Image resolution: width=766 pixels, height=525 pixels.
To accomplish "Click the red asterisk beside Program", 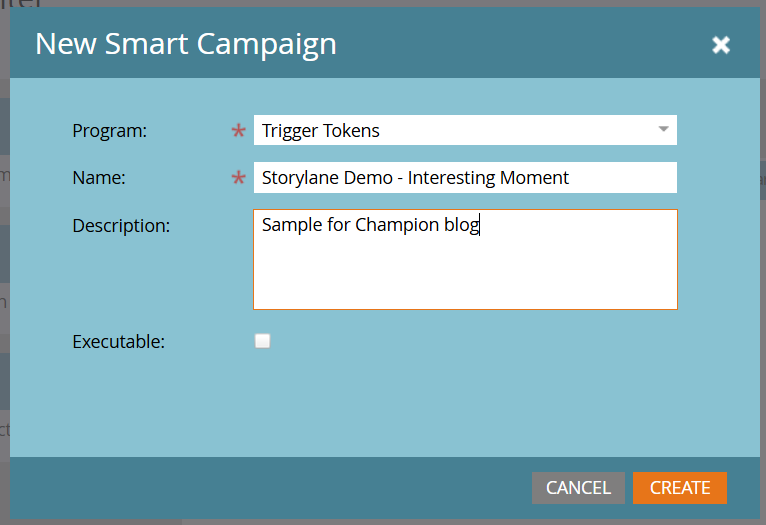I will coord(238,131).
